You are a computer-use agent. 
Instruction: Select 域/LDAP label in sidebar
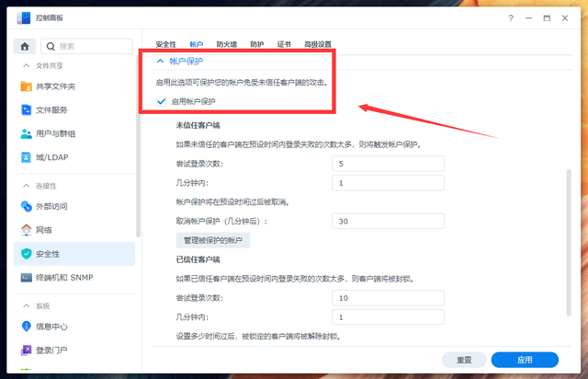coord(51,157)
